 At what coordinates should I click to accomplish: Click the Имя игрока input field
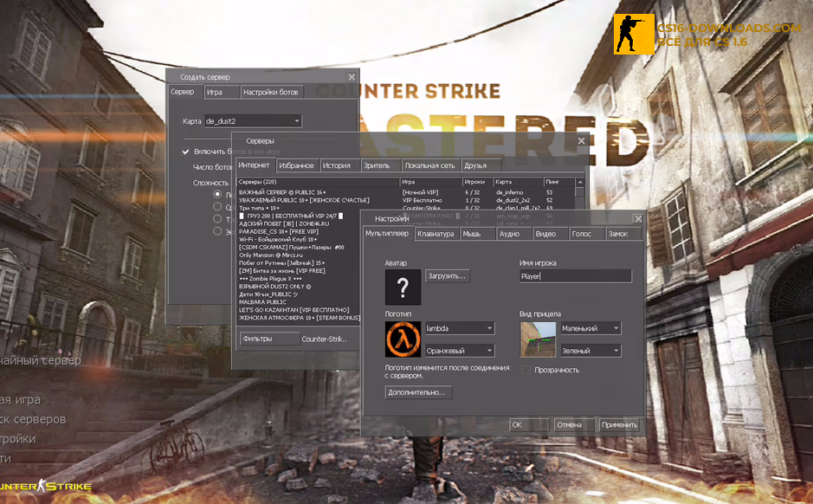pyautogui.click(x=576, y=276)
